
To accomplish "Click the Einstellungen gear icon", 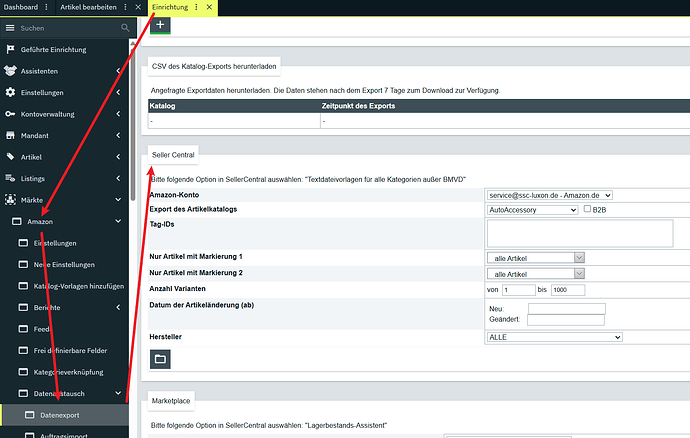I will point(10,92).
